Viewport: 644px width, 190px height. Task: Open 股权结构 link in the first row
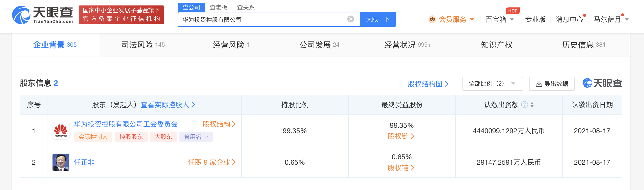pos(219,124)
